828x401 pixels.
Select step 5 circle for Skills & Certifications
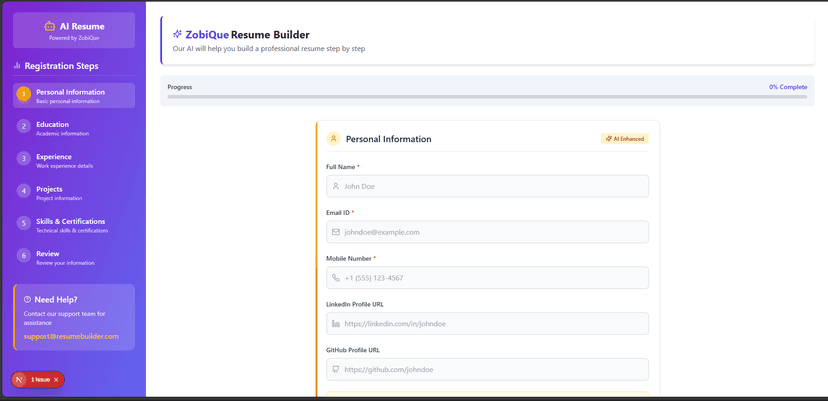[x=24, y=223]
